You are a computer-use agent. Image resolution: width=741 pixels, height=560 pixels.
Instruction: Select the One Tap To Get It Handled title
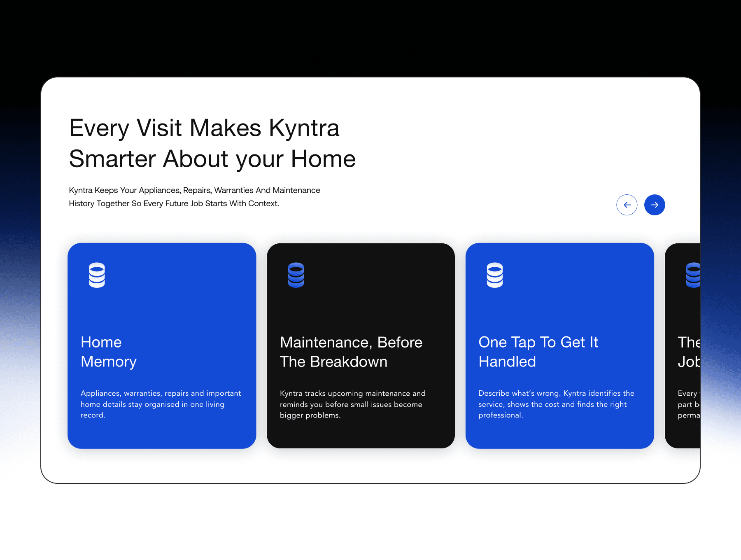[x=538, y=352]
